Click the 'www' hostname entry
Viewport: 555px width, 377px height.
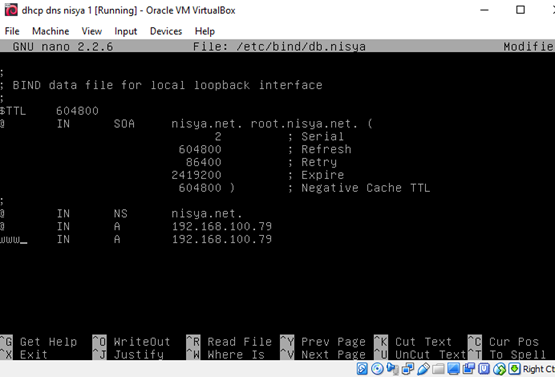(x=10, y=239)
